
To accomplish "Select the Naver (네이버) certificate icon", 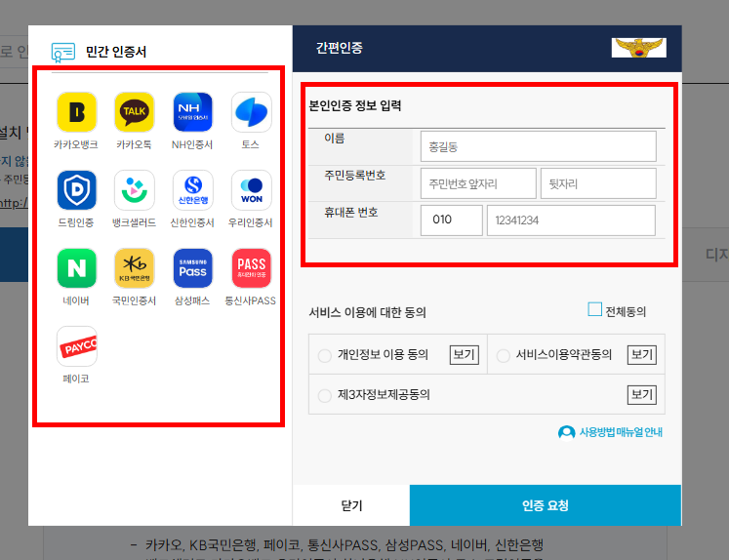I will tap(77, 268).
